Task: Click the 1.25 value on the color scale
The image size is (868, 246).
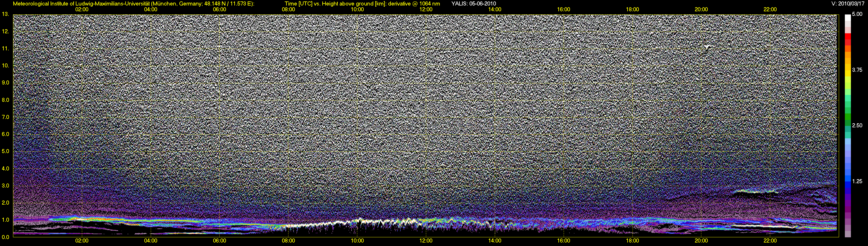Action: [x=857, y=181]
